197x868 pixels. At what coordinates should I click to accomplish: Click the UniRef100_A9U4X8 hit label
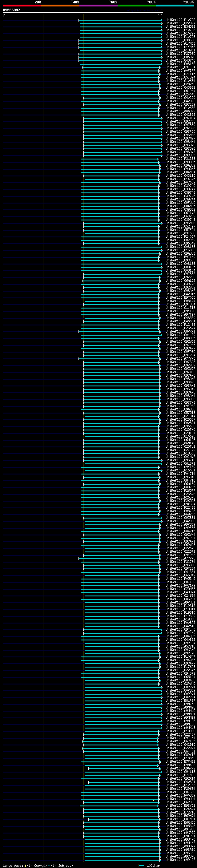[x=180, y=839]
